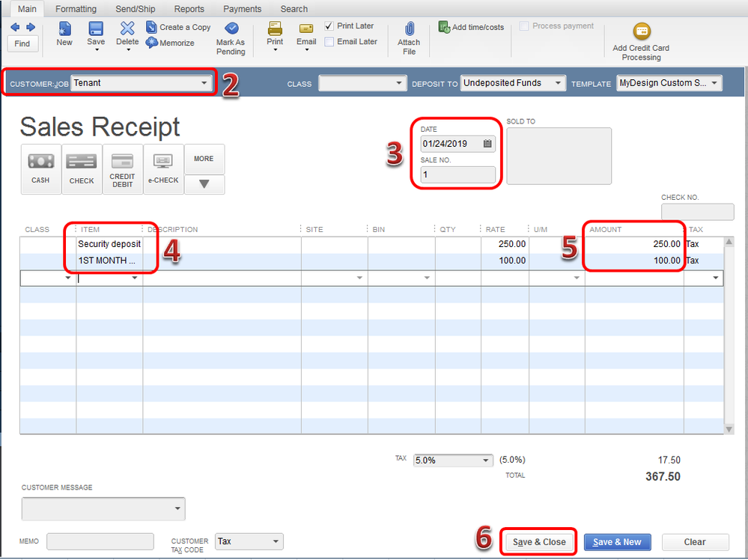Viewport: 748px width, 560px height.
Task: Toggle the Email Later checkbox
Action: [x=329, y=42]
